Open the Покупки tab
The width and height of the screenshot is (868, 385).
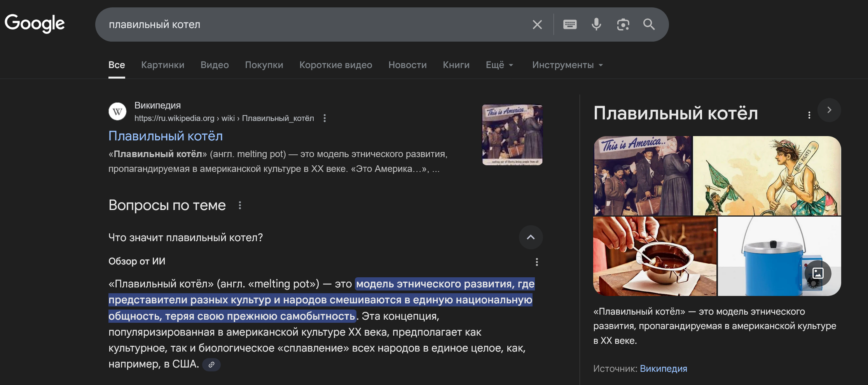(x=264, y=65)
